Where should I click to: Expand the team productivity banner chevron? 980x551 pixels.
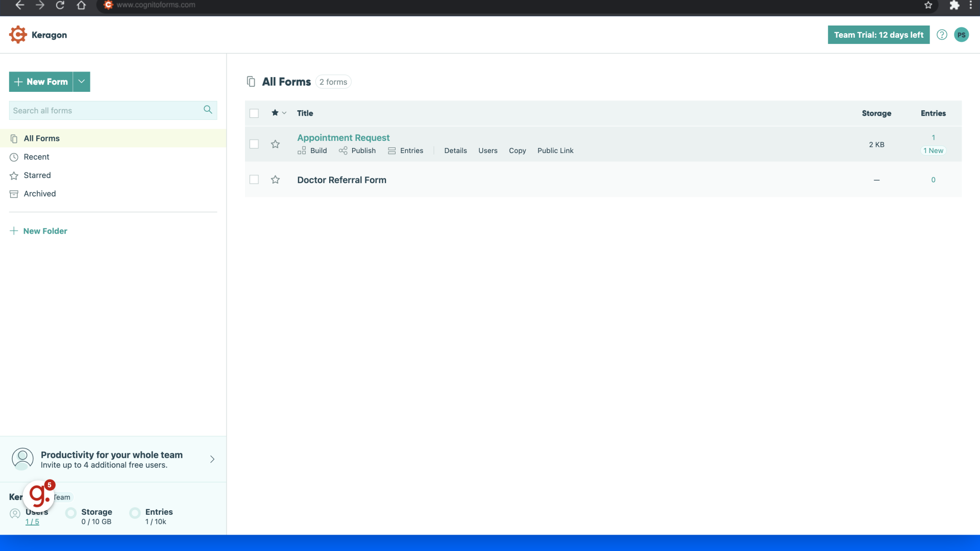tap(212, 459)
